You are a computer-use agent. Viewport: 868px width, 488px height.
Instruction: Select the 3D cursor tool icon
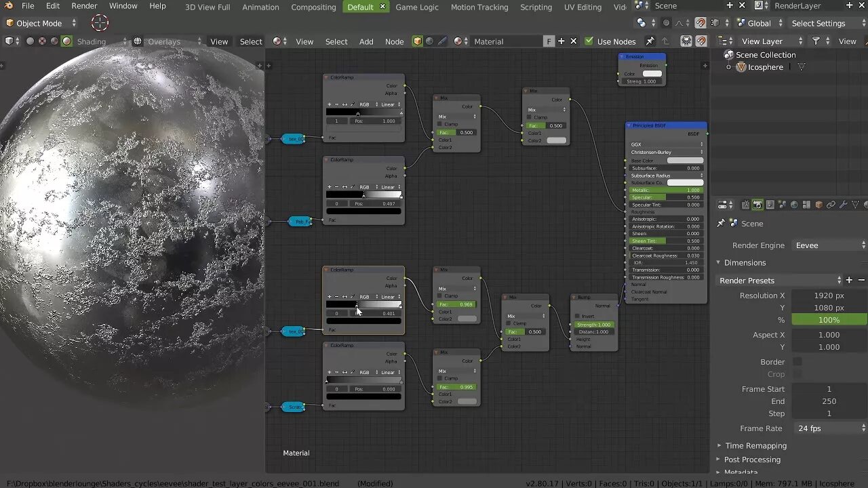100,23
